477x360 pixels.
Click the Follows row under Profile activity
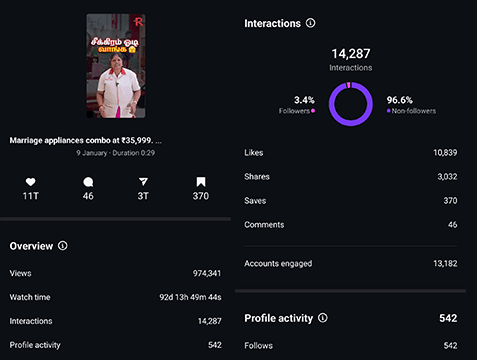click(351, 346)
